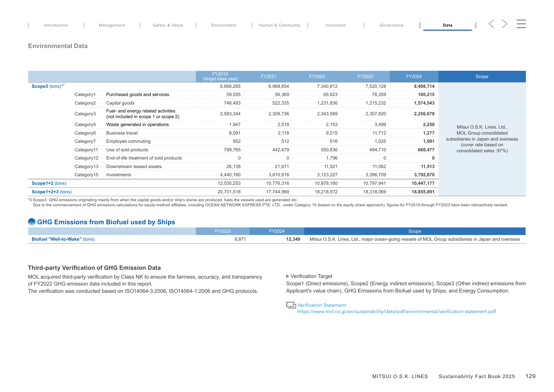Click the Scope1+2+3 (tons) row label
Image resolution: width=554 pixels, height=392 pixels.
click(x=51, y=192)
